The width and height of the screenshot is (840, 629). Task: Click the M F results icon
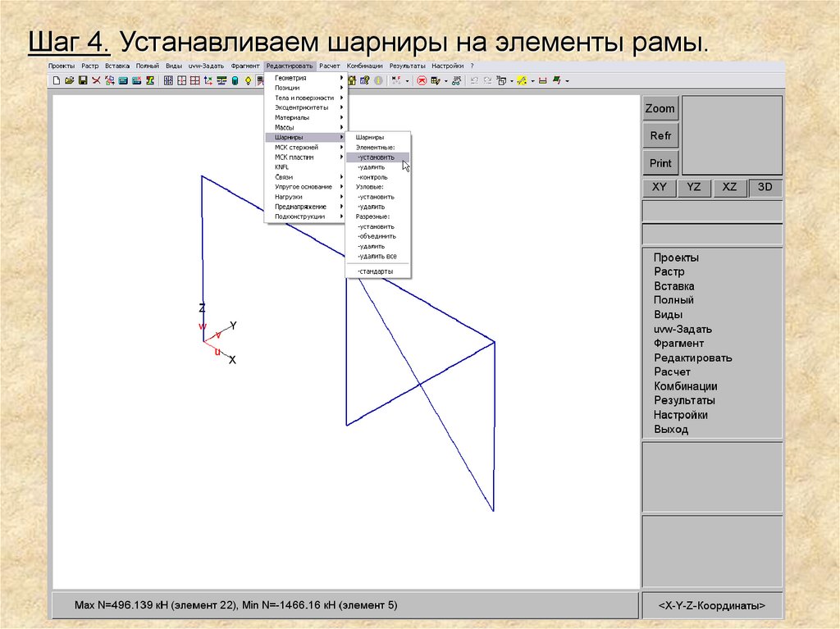tap(396, 80)
